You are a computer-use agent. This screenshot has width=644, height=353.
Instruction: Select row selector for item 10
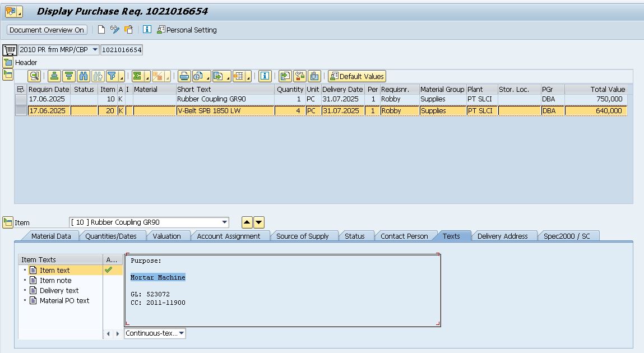[21, 99]
